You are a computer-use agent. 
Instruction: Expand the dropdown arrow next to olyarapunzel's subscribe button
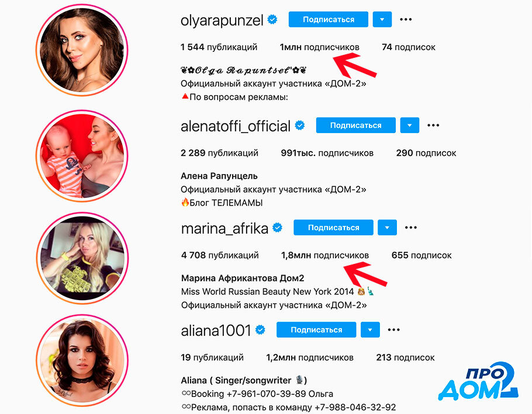click(382, 19)
